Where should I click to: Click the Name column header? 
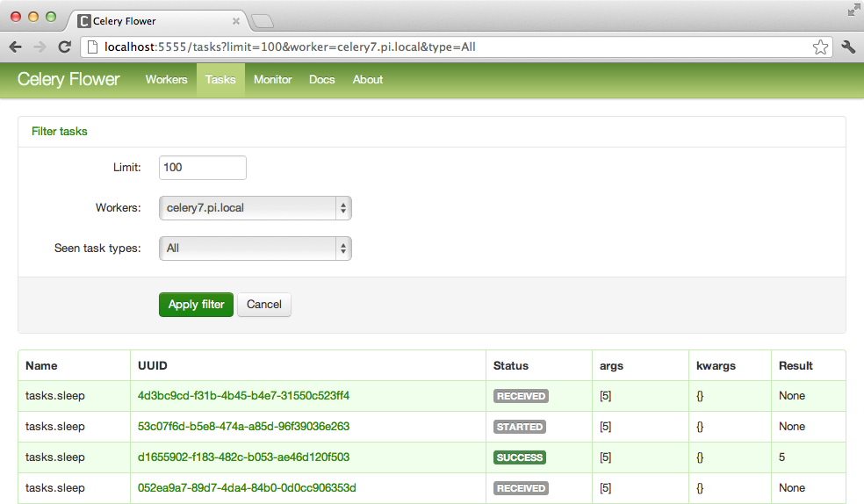pos(41,366)
